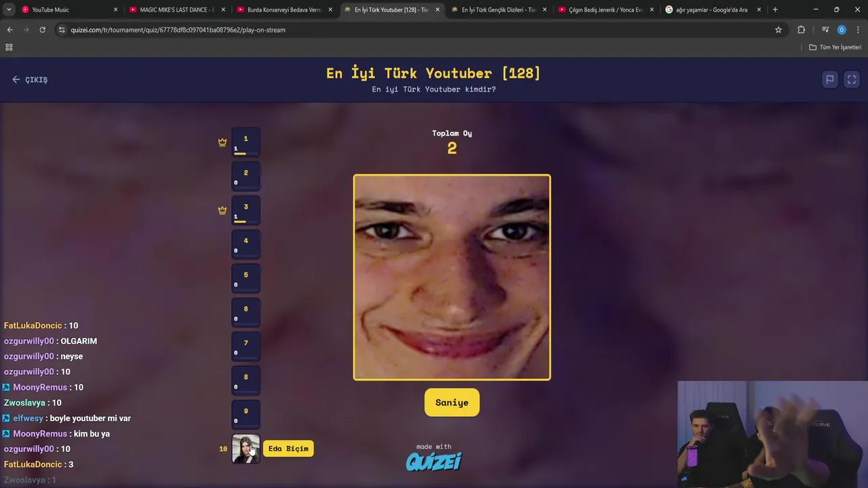868x488 pixels.
Task: Click chat message 'OLGARIM'
Action: pos(79,341)
